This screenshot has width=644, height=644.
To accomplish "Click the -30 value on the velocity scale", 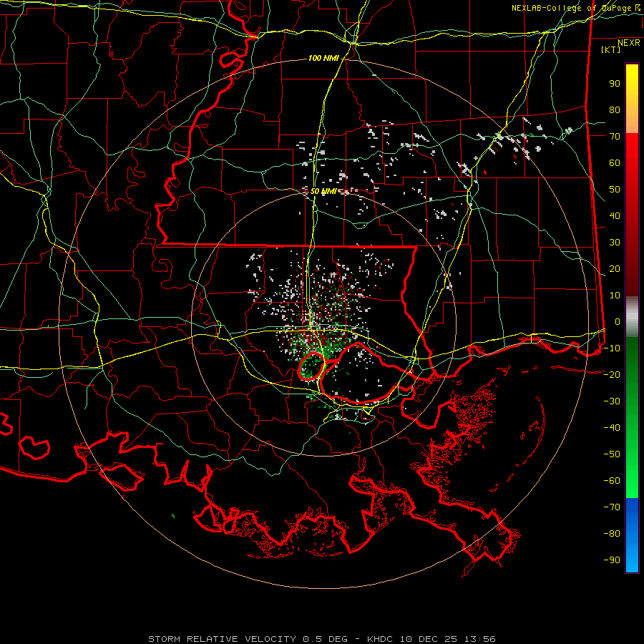I will coord(612,401).
